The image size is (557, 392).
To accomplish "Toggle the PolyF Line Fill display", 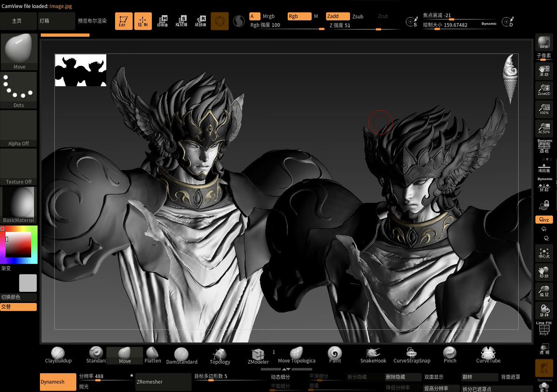I will (544, 328).
